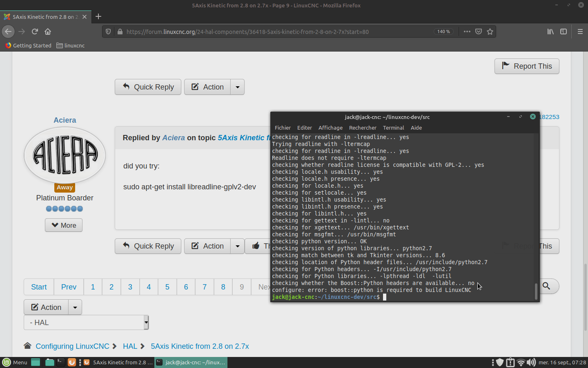Viewport: 588px width, 368px height.
Task: Click Quick Reply below Aciera's post
Action: [148, 246]
